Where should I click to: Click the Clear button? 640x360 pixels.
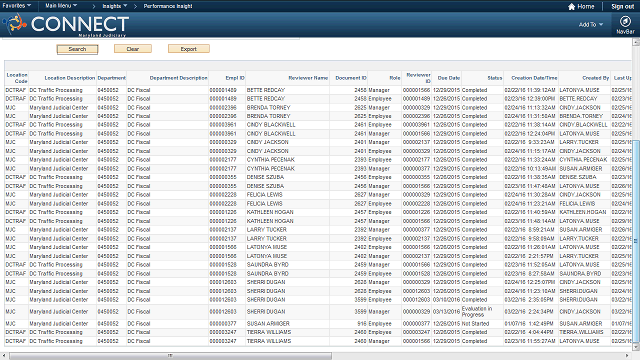[133, 49]
